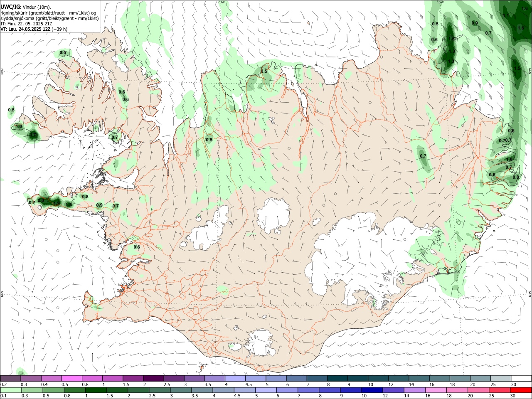Click the '20W' longitude label
Viewport: 532px width, 399px height.
(x=221, y=2)
